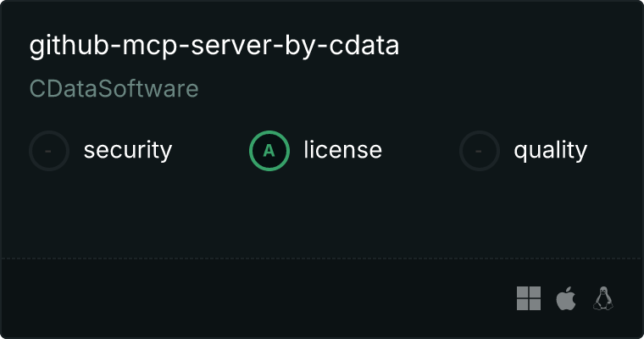Click the license label text

pos(342,151)
